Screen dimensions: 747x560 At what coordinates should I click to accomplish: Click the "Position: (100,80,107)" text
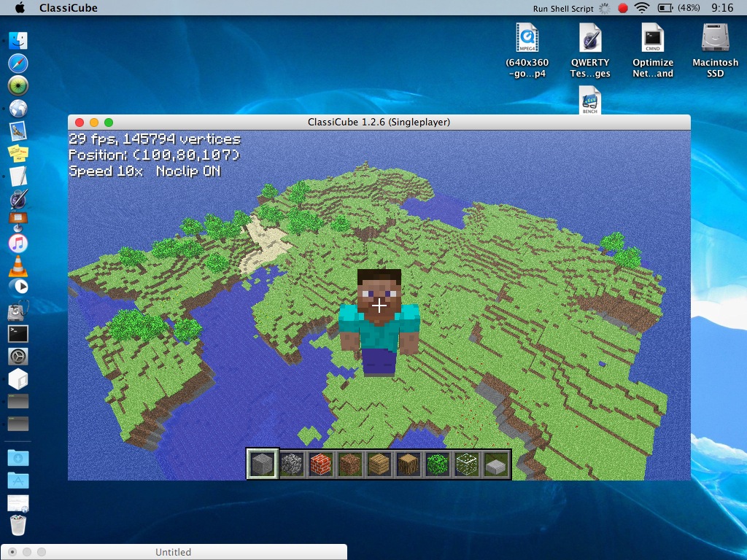tap(155, 155)
